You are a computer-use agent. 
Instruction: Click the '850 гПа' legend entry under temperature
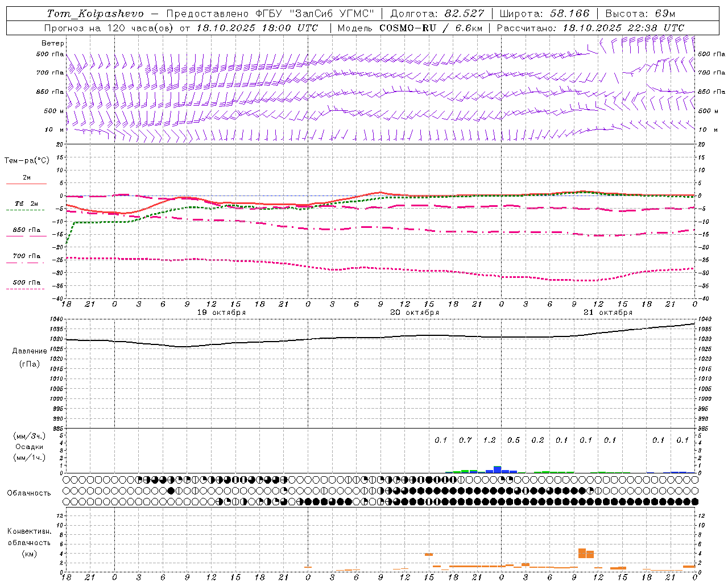[27, 230]
